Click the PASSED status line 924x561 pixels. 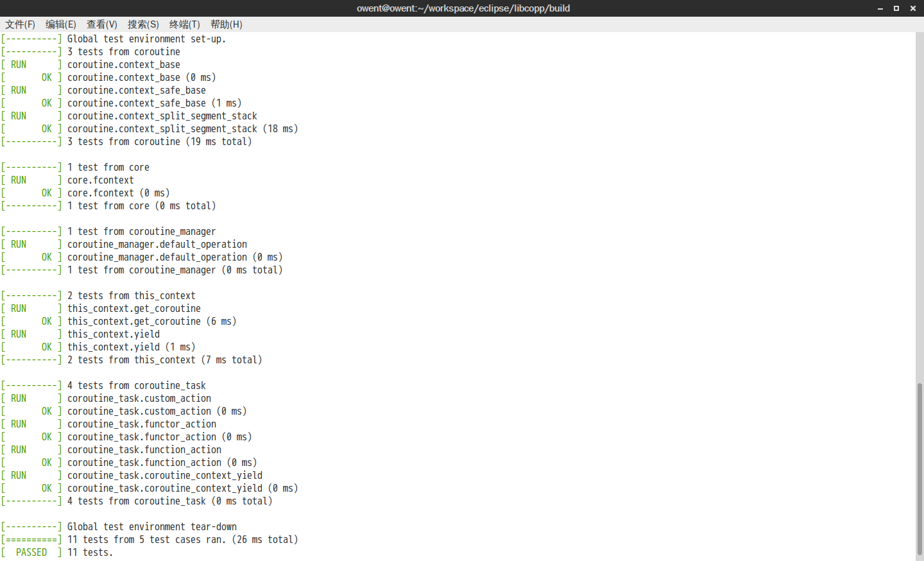click(x=58, y=552)
